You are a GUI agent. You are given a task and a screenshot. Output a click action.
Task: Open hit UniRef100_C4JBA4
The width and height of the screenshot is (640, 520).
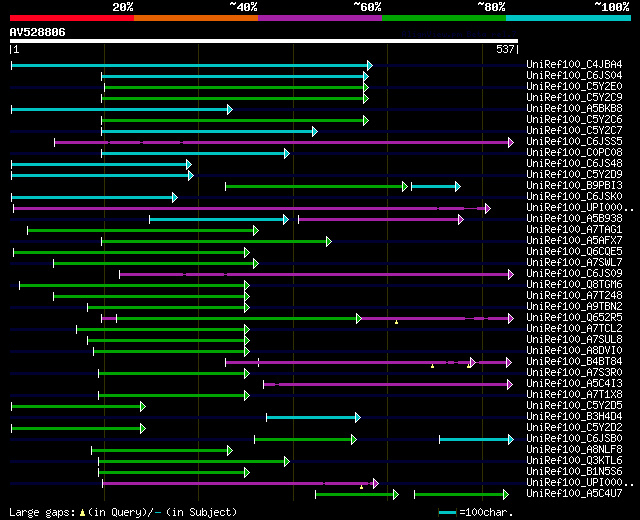574,64
